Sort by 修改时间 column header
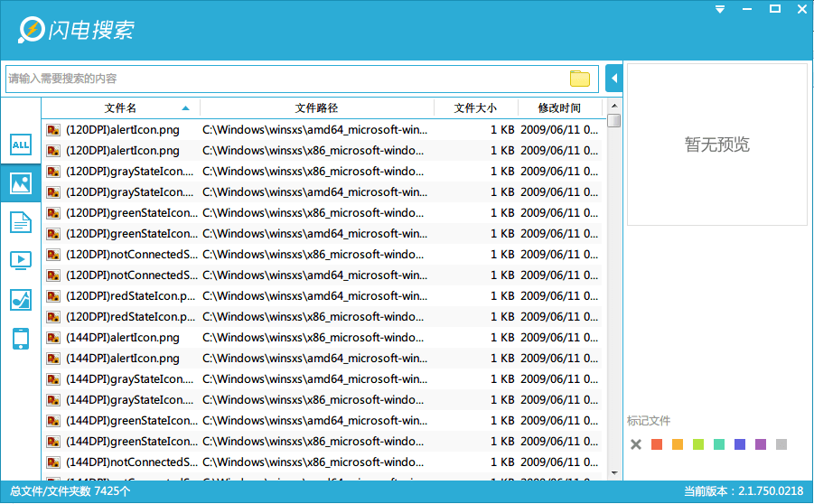Image resolution: width=814 pixels, height=504 pixels. pos(559,108)
